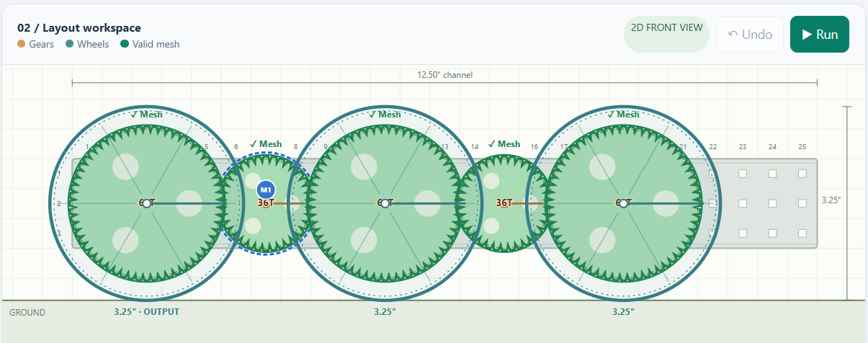Click the center axle hub of the 60T gear between holes 9 and 13

pos(385,204)
